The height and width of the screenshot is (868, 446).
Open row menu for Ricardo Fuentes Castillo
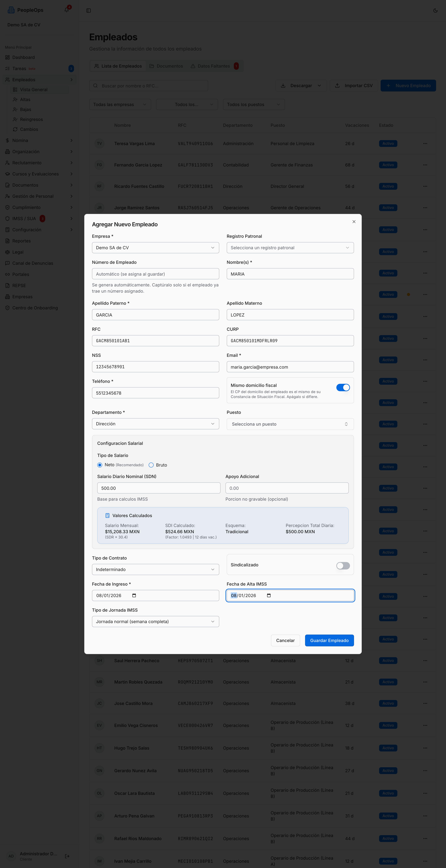coord(425,186)
